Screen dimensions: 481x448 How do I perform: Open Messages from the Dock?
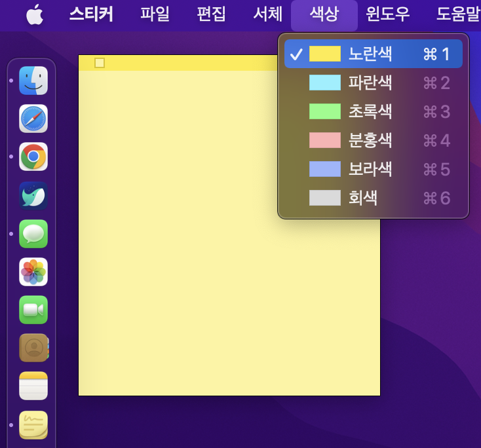[33, 234]
